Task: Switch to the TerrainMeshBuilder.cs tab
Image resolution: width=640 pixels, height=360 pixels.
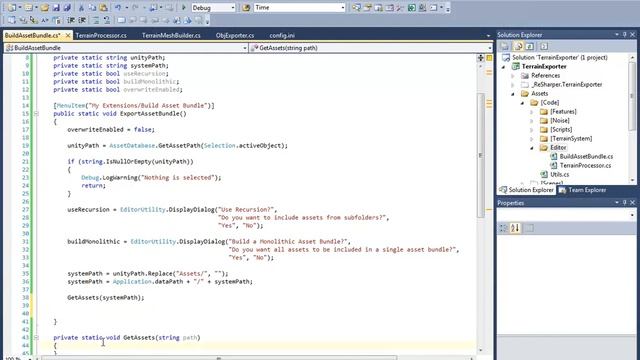Action: pyautogui.click(x=171, y=36)
